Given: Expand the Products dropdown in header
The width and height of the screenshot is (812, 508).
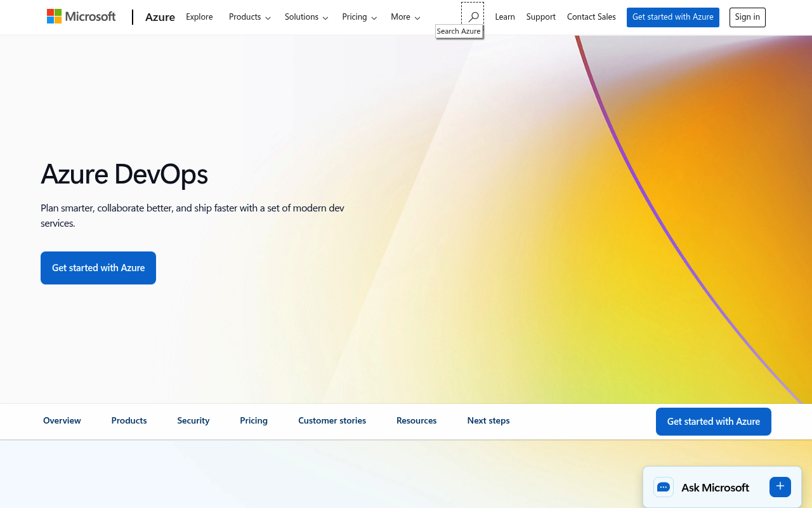Looking at the screenshot, I should point(250,17).
